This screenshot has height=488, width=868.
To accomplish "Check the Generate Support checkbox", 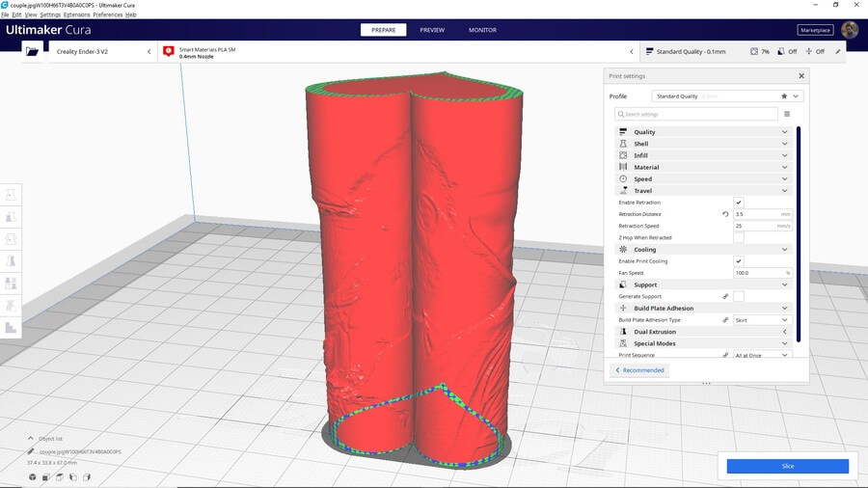I will click(739, 296).
